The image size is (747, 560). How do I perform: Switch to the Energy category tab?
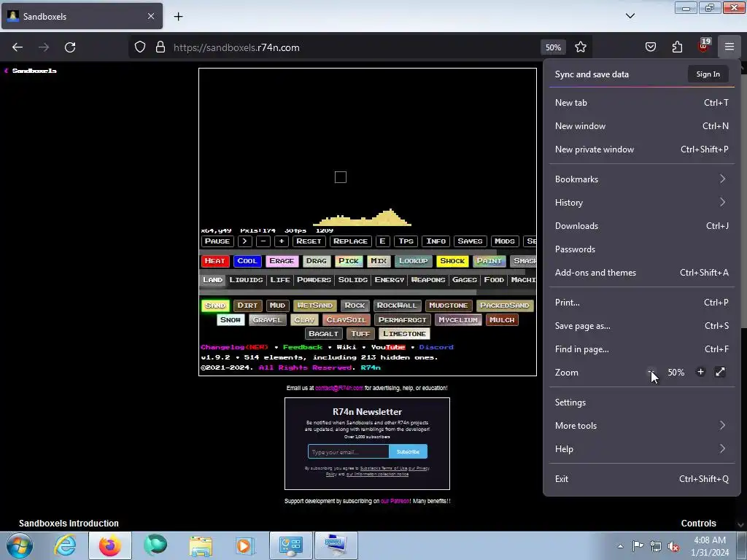[390, 279]
